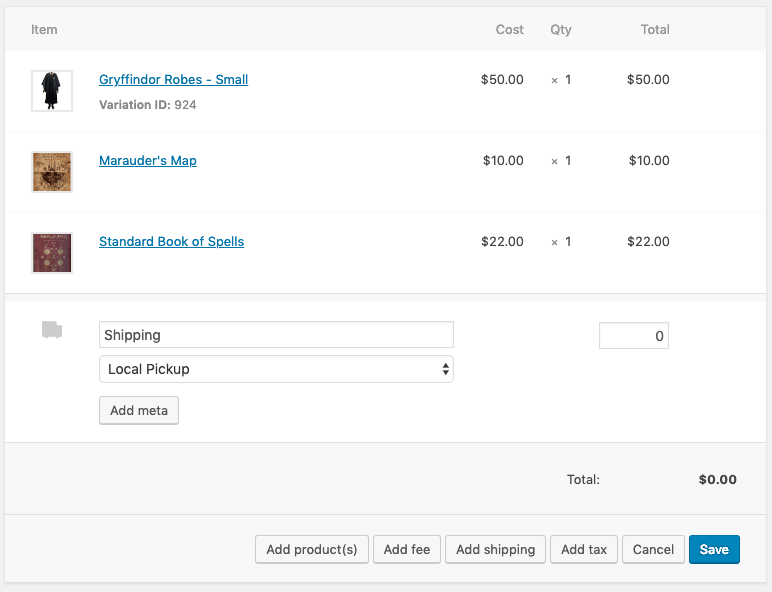Expand the Local Pickup shipping method dropdown
The image size is (772, 592).
[276, 369]
